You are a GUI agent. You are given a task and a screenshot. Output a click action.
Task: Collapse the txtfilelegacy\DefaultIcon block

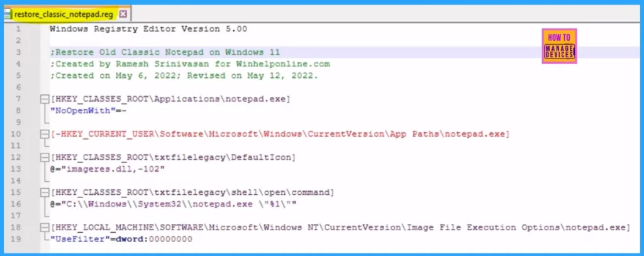tap(45, 157)
